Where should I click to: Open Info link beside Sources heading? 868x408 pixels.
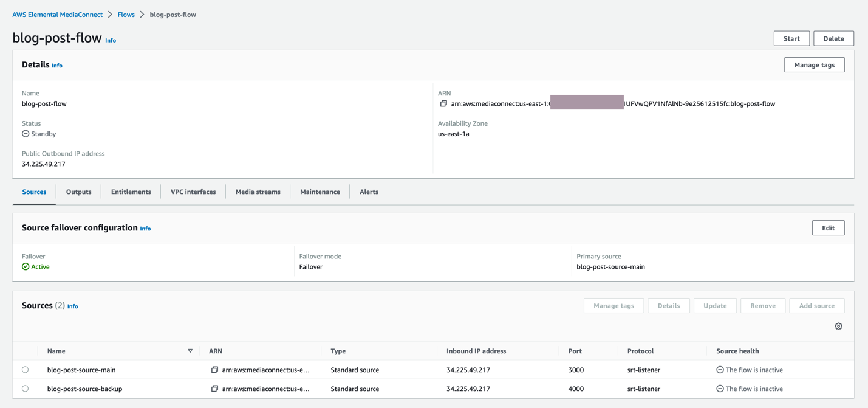(x=72, y=306)
